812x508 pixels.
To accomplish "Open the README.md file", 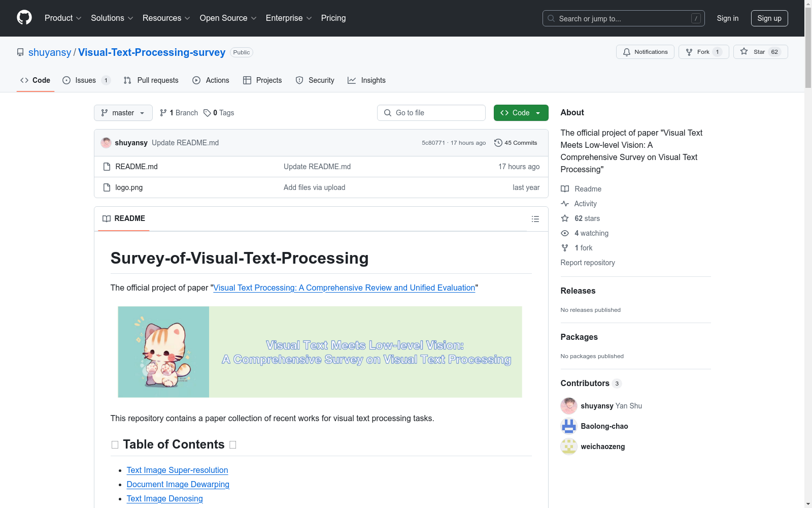I will tap(137, 167).
